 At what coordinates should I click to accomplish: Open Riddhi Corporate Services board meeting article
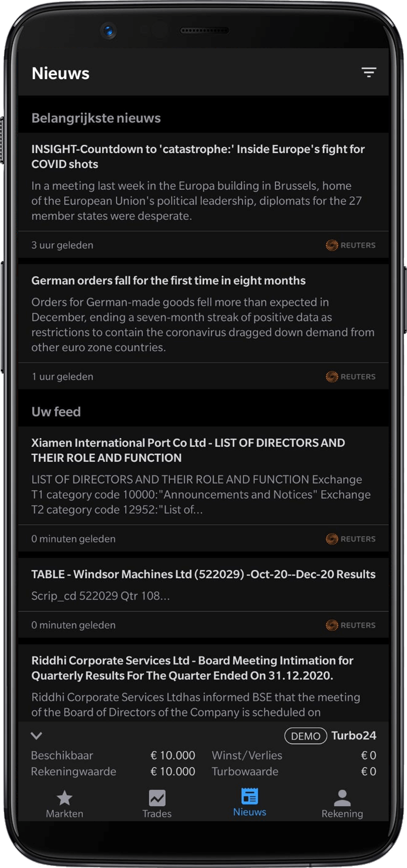tap(192, 668)
